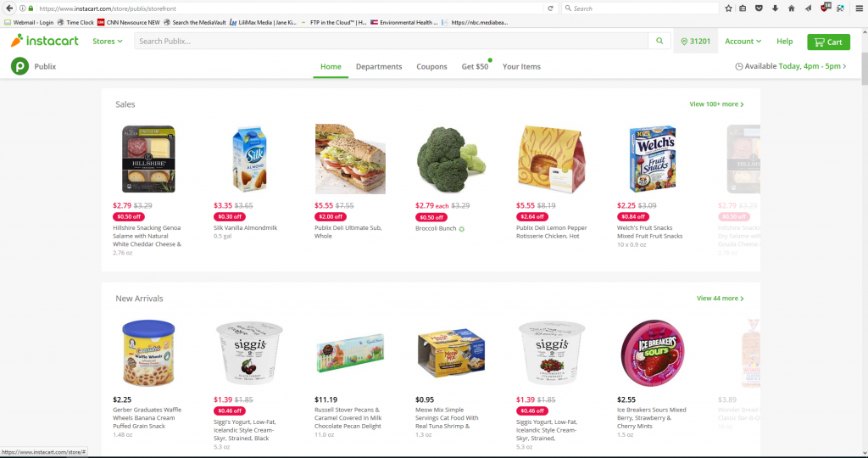The width and height of the screenshot is (868, 458).
Task: Click the bookmark star icon
Action: (x=728, y=8)
